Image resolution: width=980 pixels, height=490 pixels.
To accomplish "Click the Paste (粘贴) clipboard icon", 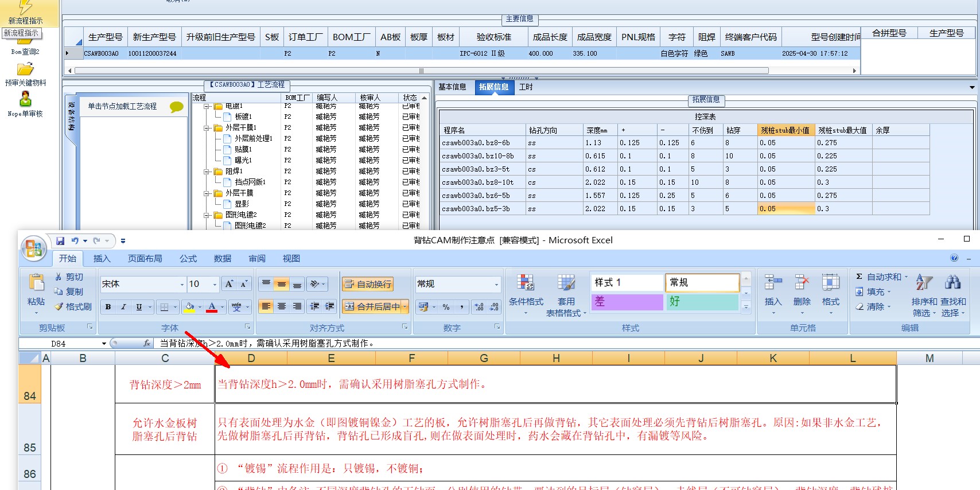I will pos(36,283).
